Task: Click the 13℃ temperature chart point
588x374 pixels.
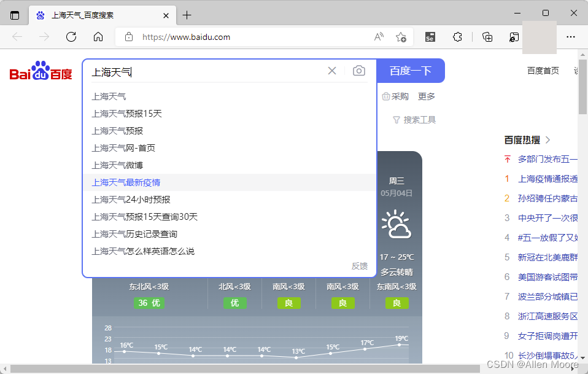Action: (296, 357)
